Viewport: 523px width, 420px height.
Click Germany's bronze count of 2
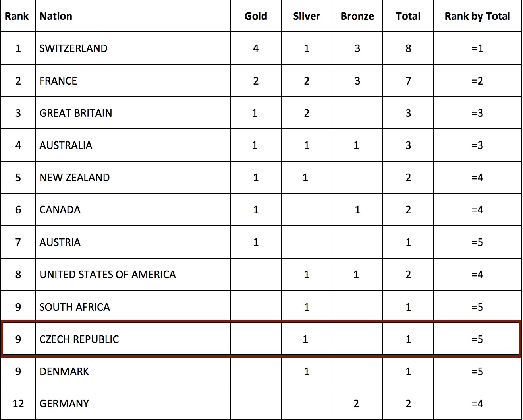(357, 404)
